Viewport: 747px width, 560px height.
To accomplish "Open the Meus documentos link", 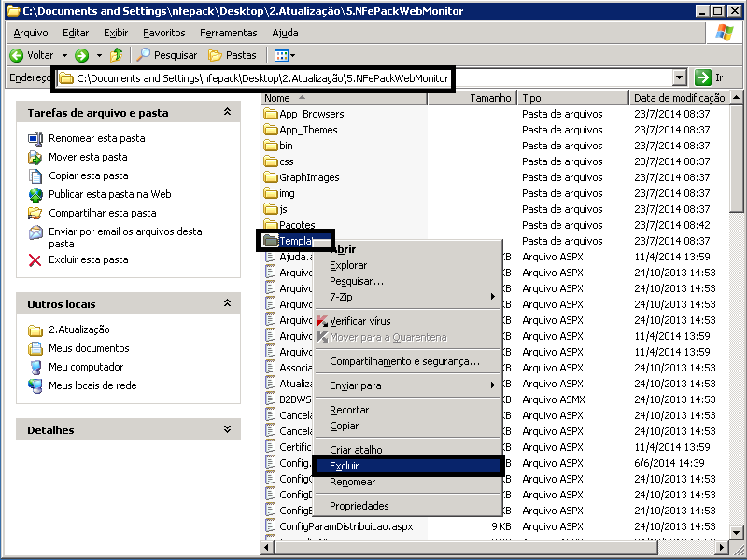I will (89, 348).
